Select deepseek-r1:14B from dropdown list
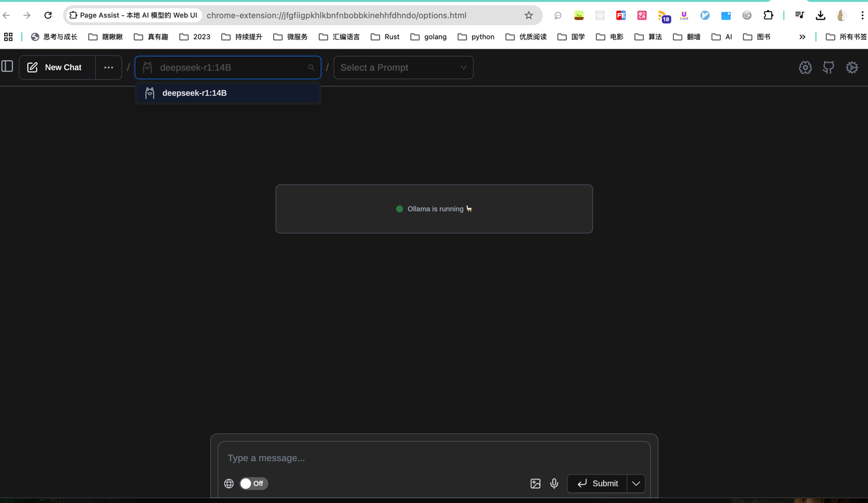868x503 pixels. pyautogui.click(x=228, y=93)
